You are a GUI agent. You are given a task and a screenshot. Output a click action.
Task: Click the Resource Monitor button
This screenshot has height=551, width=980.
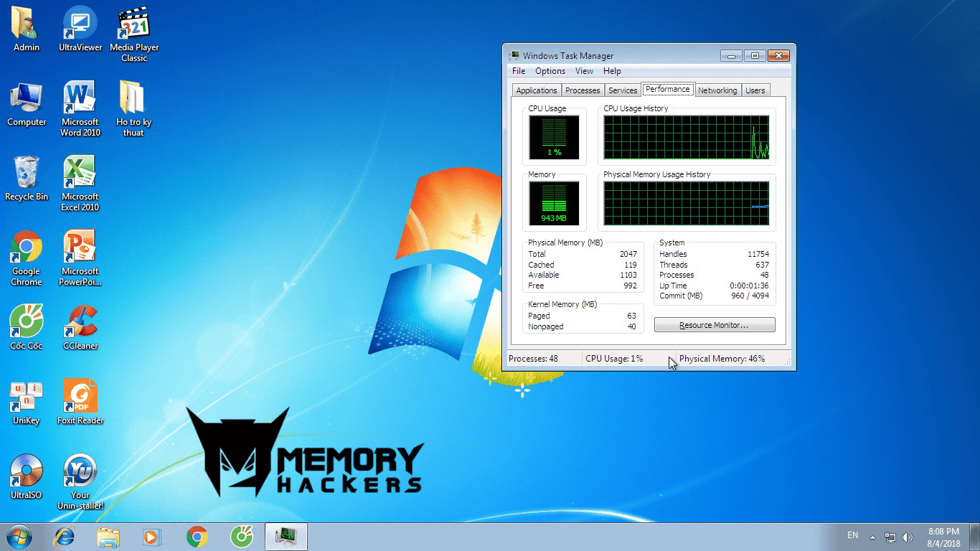click(715, 325)
